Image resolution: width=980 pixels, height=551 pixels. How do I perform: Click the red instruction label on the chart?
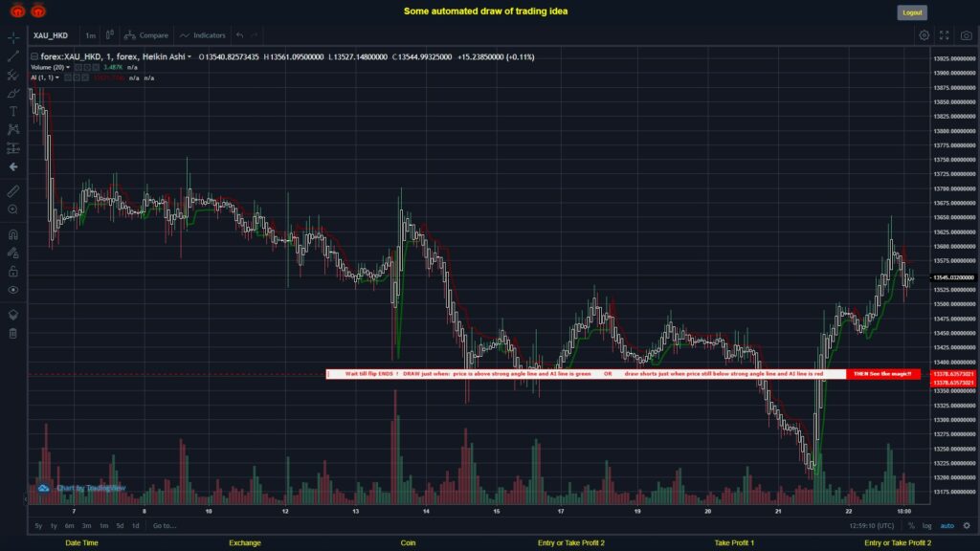point(623,374)
